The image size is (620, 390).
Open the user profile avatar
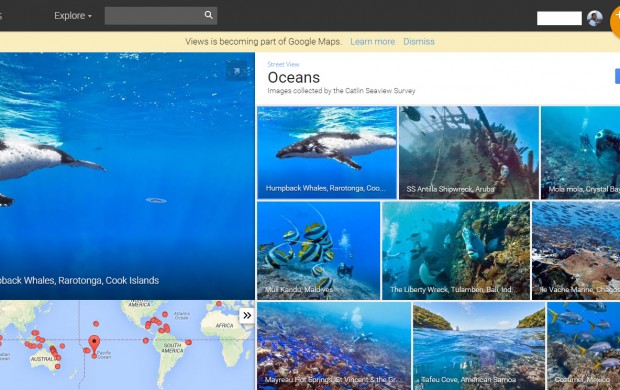(595, 18)
